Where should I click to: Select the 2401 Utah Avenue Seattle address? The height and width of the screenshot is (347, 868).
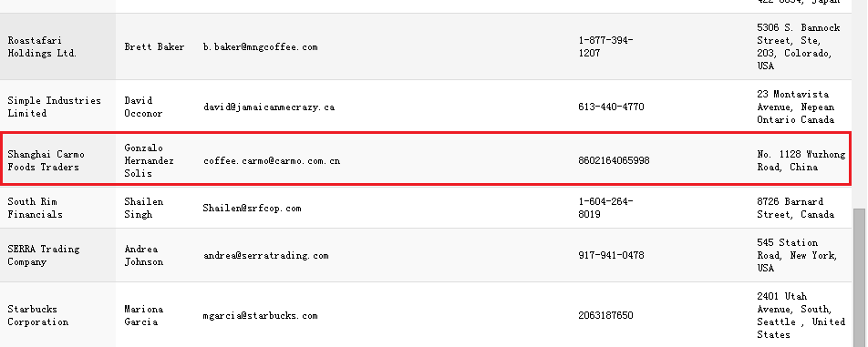tap(801, 315)
